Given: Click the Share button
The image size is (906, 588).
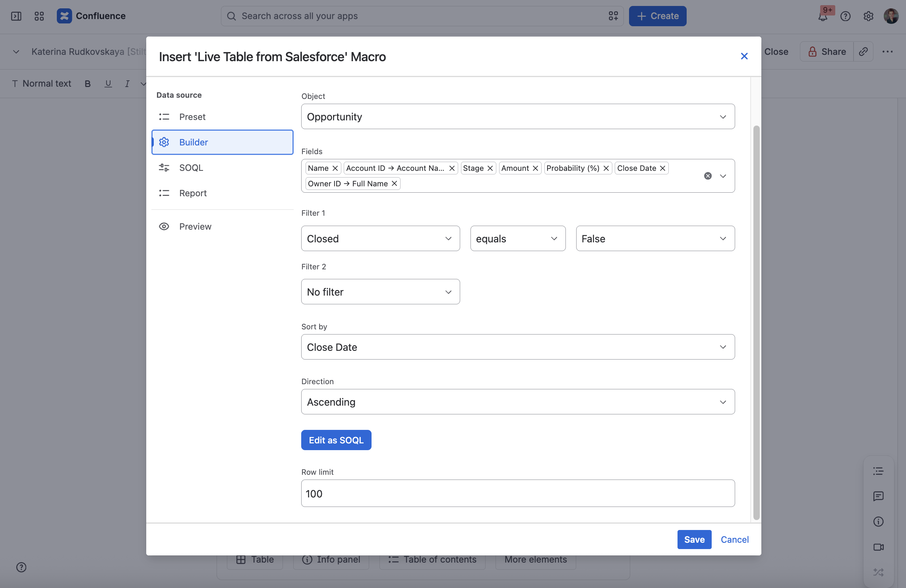Looking at the screenshot, I should (827, 52).
